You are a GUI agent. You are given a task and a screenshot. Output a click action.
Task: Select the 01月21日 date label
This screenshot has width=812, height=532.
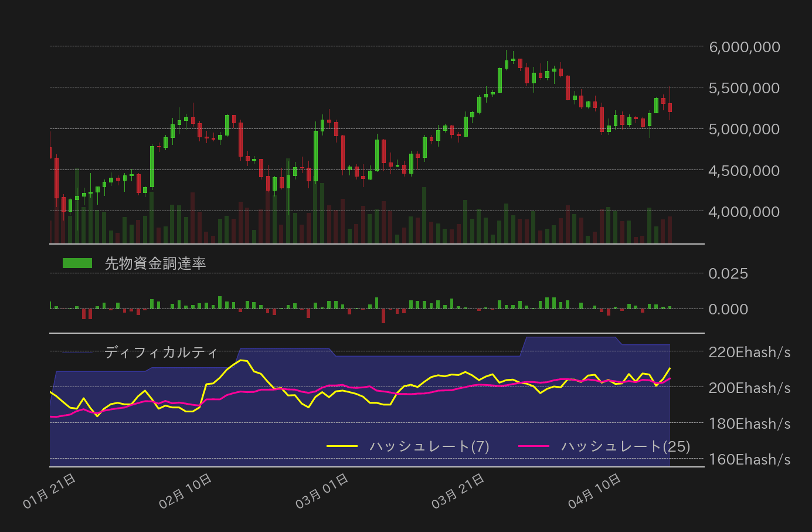point(50,487)
